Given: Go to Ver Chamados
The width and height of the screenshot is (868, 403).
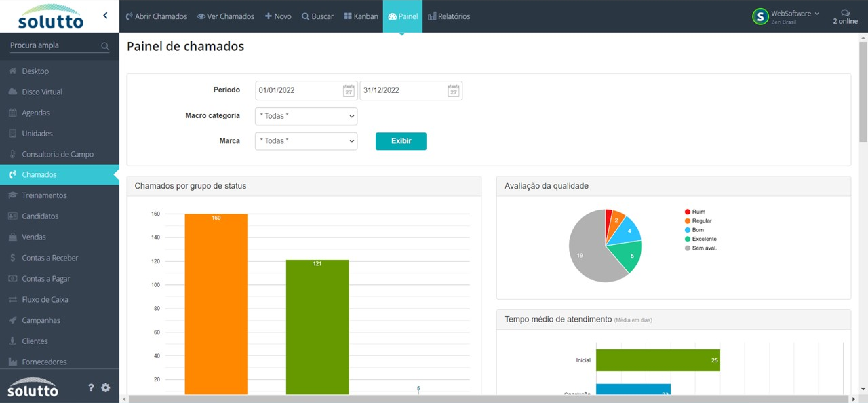Looking at the screenshot, I should (x=226, y=16).
